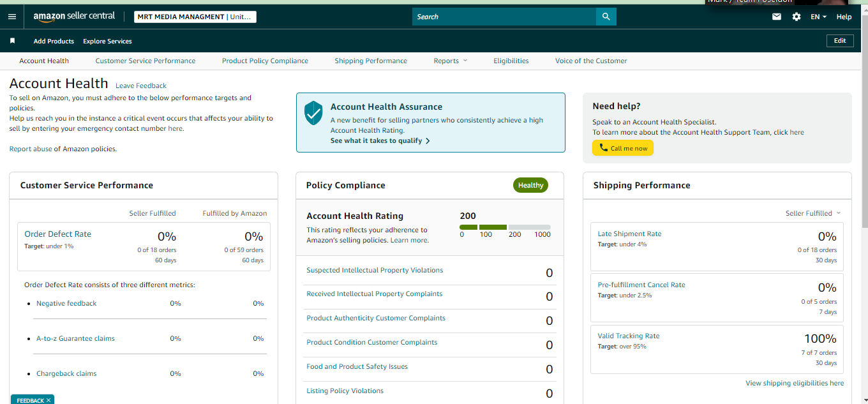Open the Seller Fulfilled dropdown in Shipping Performance
The width and height of the screenshot is (868, 404).
pos(813,213)
